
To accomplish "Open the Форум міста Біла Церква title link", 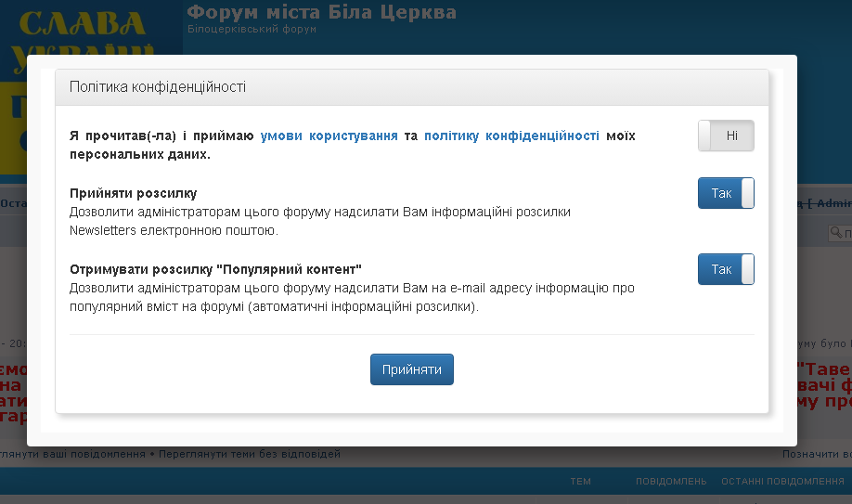I will click(322, 12).
